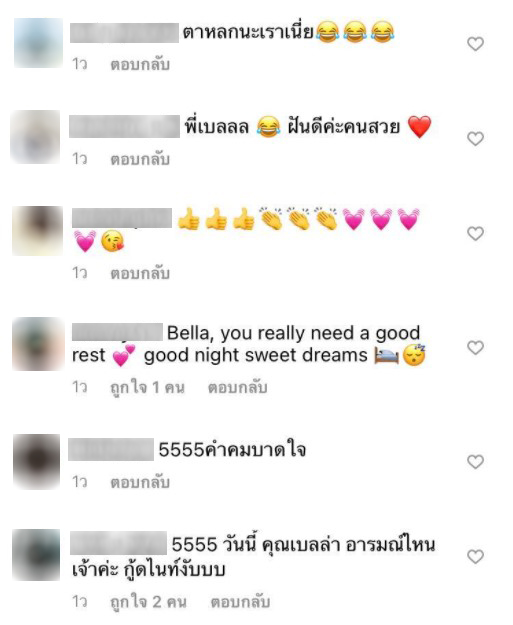The height and width of the screenshot is (625, 513).
Task: Open the blurred username beside "5555 วันนี้ คุณเบลล่า"
Action: tap(118, 543)
